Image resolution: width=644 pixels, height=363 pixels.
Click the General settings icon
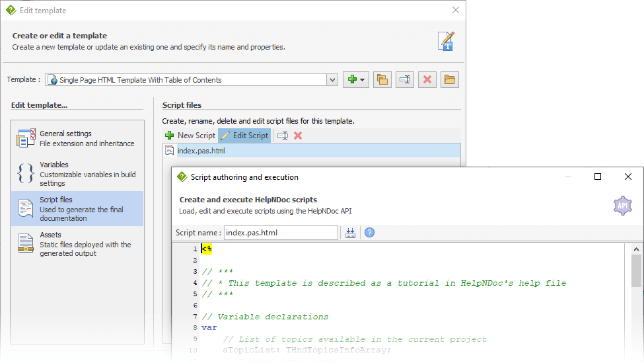pos(26,138)
